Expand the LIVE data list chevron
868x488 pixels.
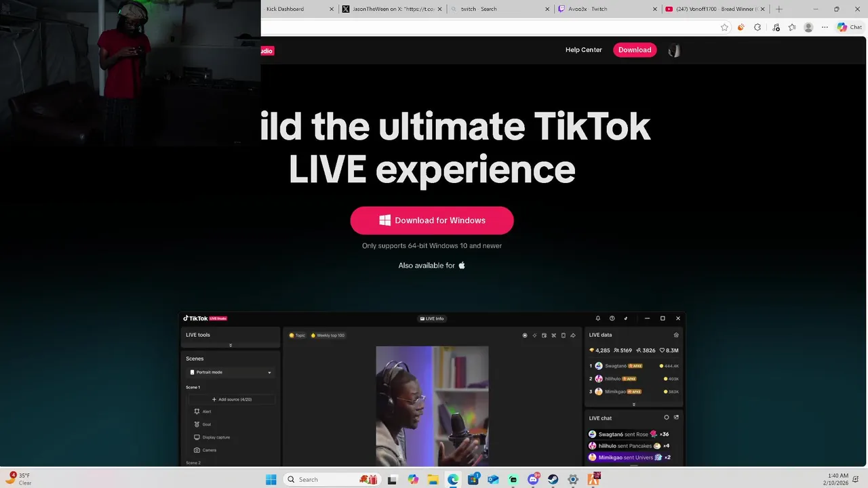pyautogui.click(x=633, y=405)
